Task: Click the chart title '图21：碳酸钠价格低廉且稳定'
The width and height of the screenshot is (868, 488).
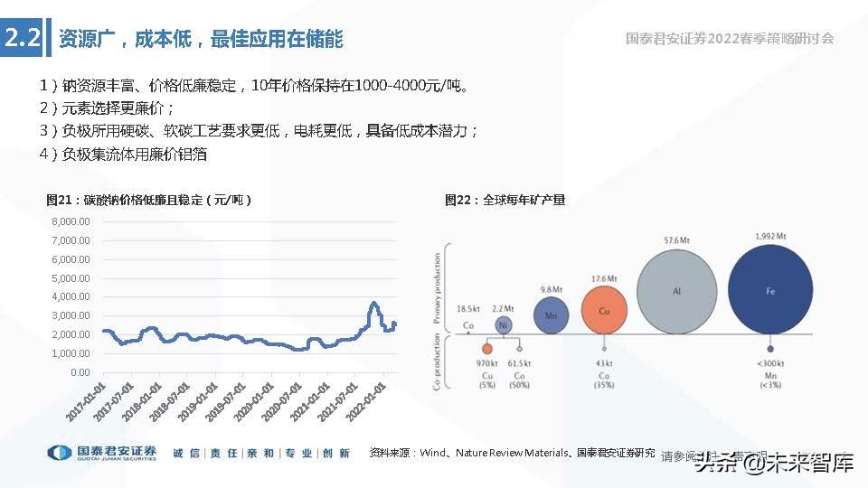Action: pos(148,200)
